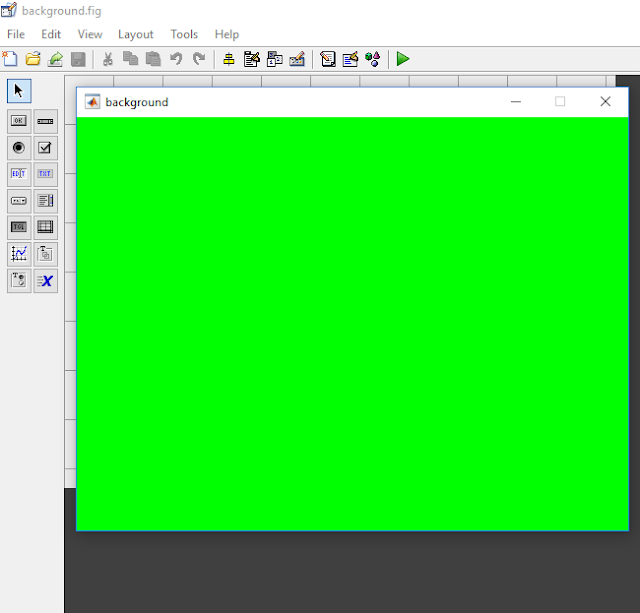Open the Menu Editor icon

point(252,59)
